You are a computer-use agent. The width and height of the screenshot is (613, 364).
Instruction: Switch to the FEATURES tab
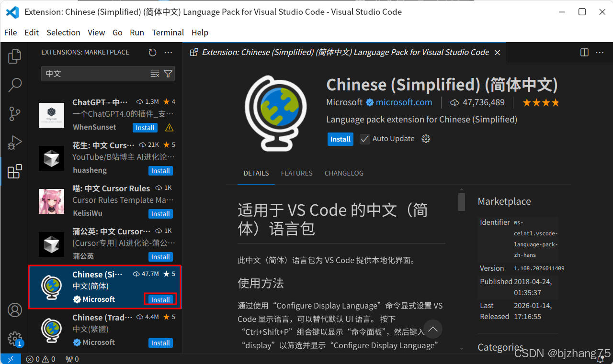click(296, 173)
